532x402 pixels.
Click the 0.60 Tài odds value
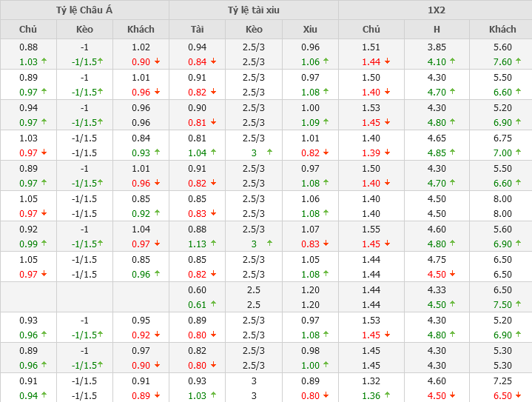click(x=197, y=289)
